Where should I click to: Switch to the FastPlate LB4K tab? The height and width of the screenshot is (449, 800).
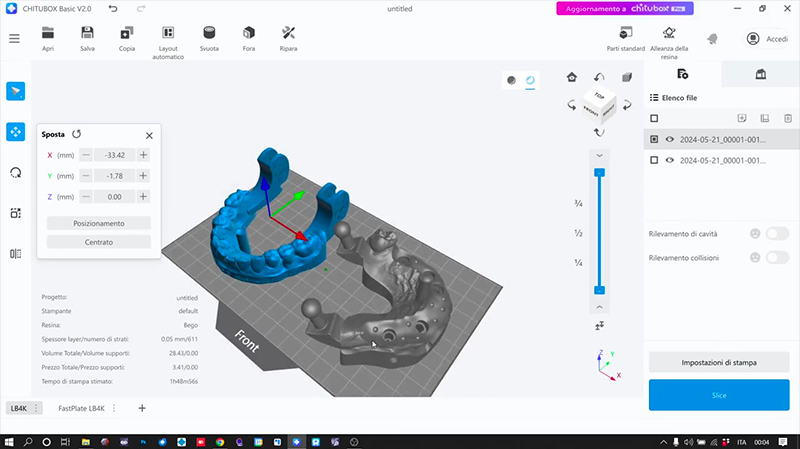(82, 408)
